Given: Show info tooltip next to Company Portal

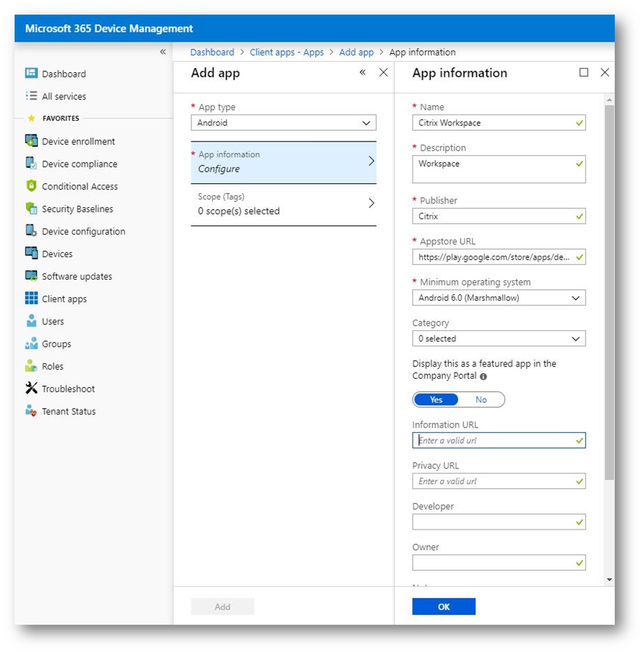Looking at the screenshot, I should coord(483,377).
